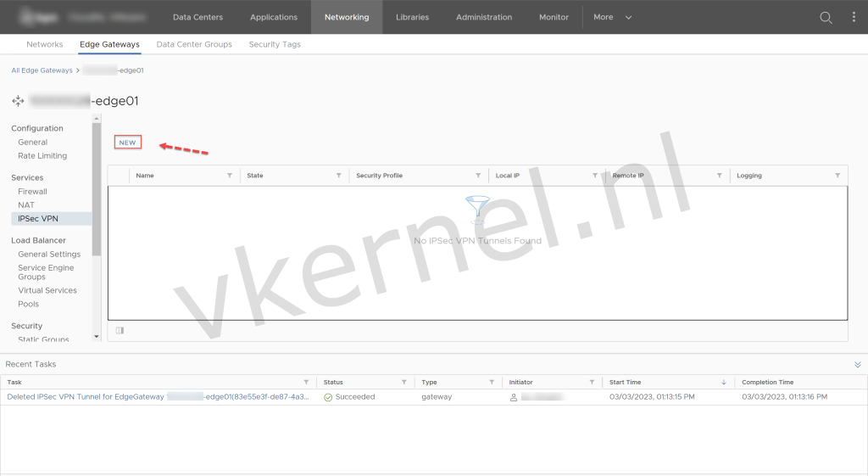Sort tasks by Start Time arrow
This screenshot has width=868, height=476.
click(x=723, y=383)
